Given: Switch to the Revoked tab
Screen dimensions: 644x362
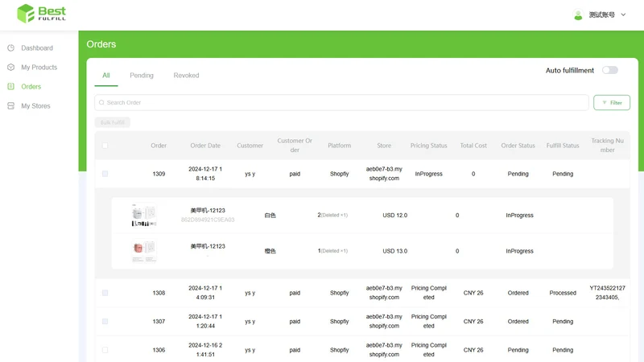Looking at the screenshot, I should click(x=186, y=76).
